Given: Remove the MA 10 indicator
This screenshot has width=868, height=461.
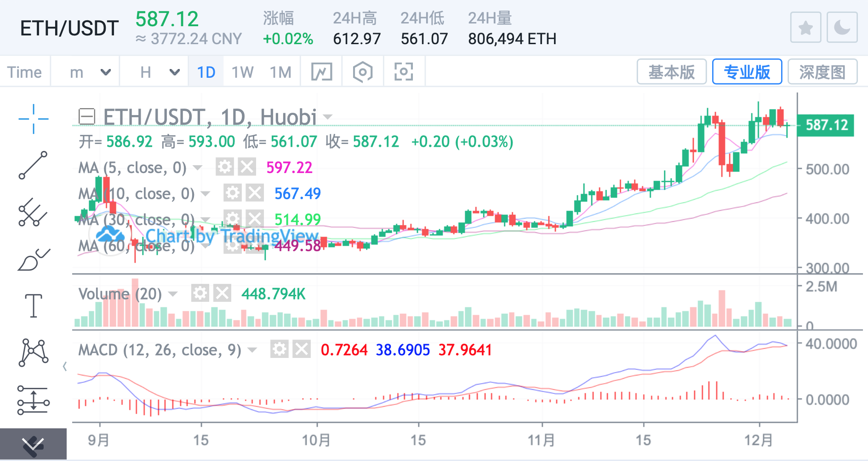Looking at the screenshot, I should 255,193.
